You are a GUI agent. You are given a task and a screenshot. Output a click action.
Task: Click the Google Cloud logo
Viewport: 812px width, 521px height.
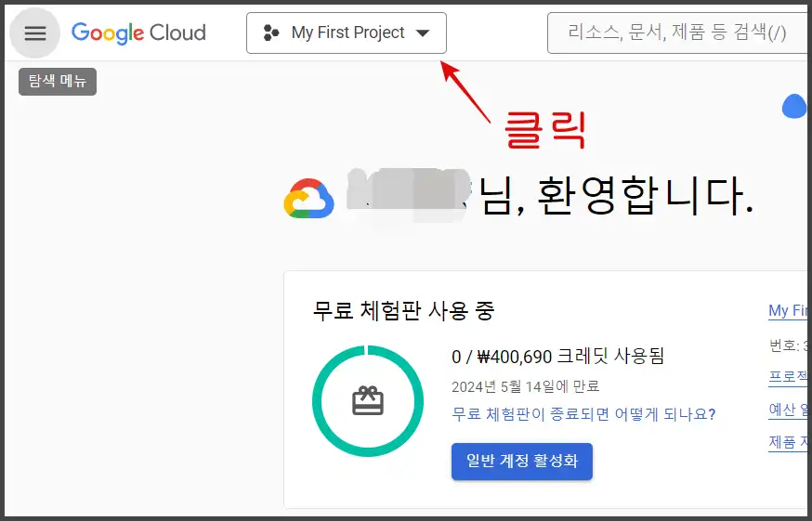[138, 33]
